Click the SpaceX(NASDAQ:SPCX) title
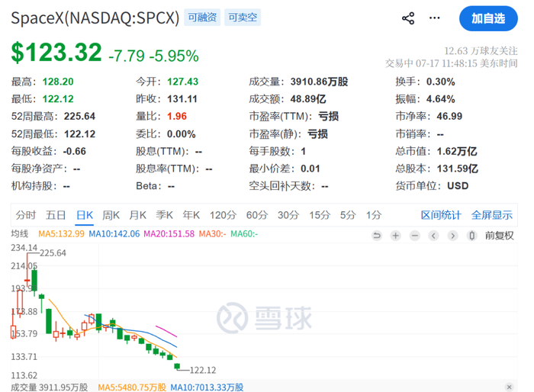The height and width of the screenshot is (392, 534). pos(95,18)
